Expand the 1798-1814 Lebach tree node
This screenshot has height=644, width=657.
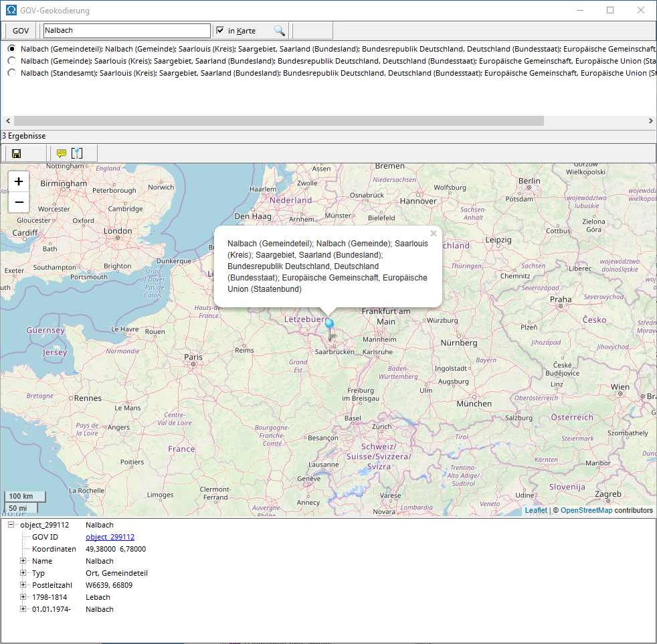[x=23, y=597]
